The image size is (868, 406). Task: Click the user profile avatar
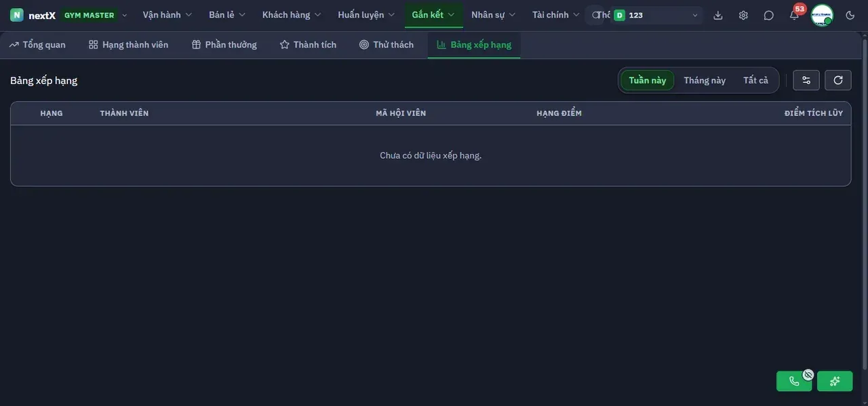[x=822, y=15]
